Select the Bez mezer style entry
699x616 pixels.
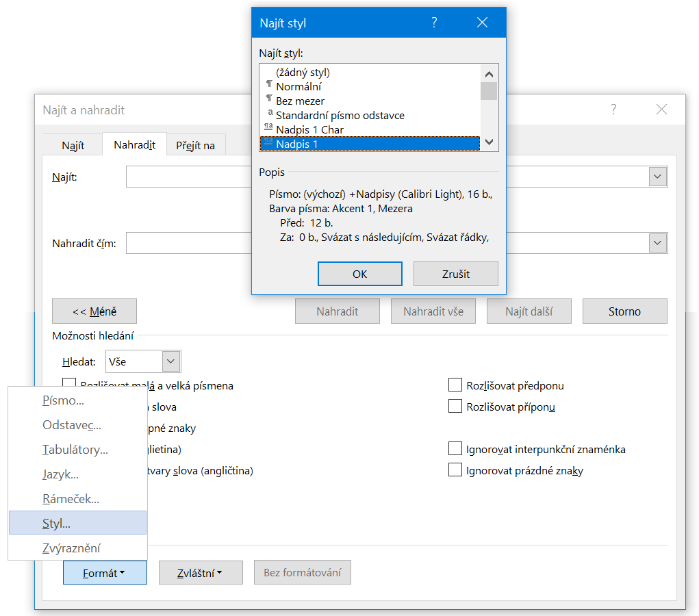click(300, 101)
